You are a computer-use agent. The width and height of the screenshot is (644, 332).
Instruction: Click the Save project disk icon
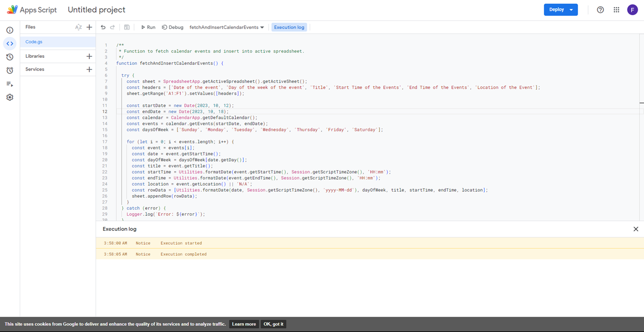tap(127, 27)
